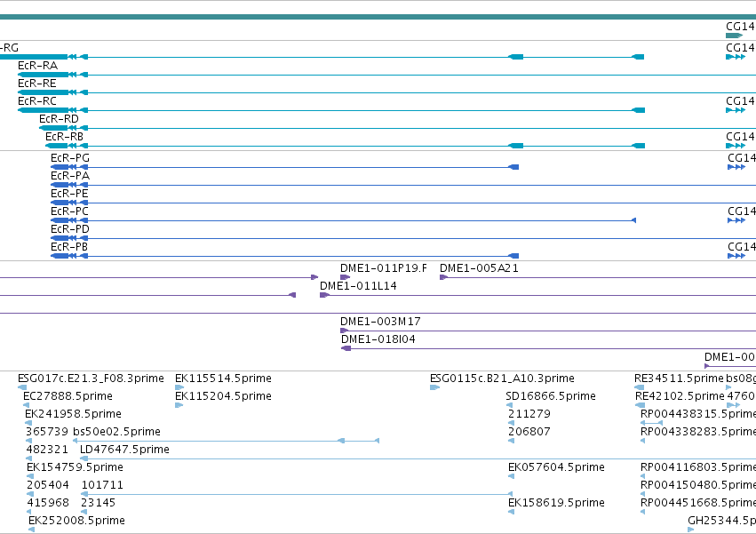The height and width of the screenshot is (534, 756).
Task: Click the 205404 feature label
Action: point(48,485)
